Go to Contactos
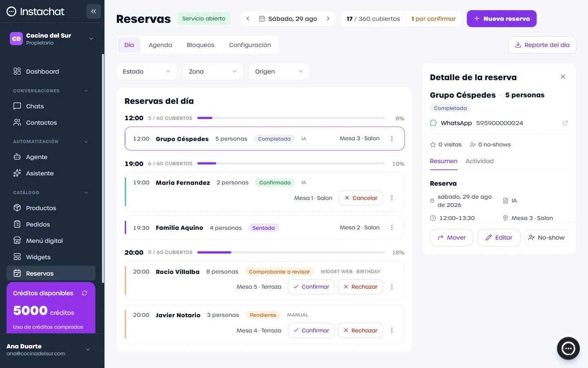 point(51,123)
